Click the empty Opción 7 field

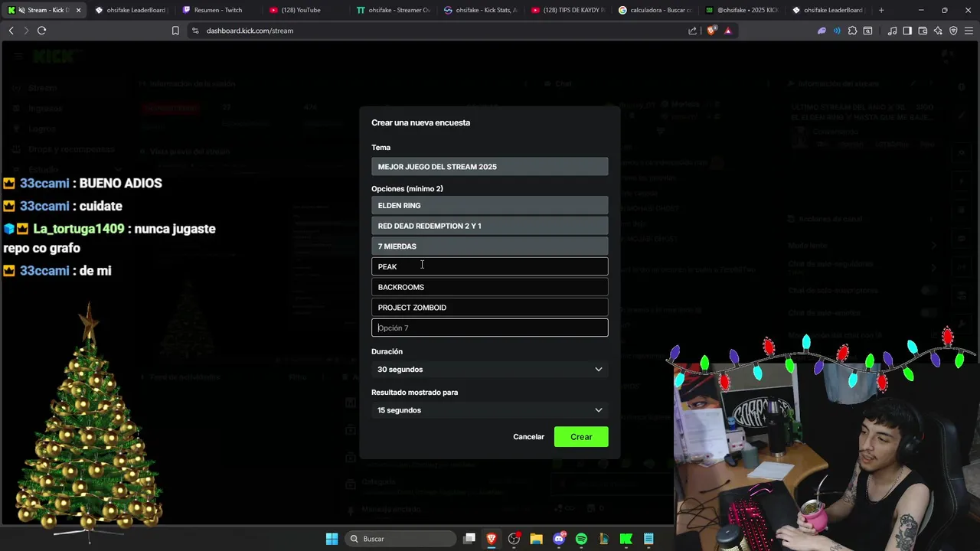pos(490,328)
